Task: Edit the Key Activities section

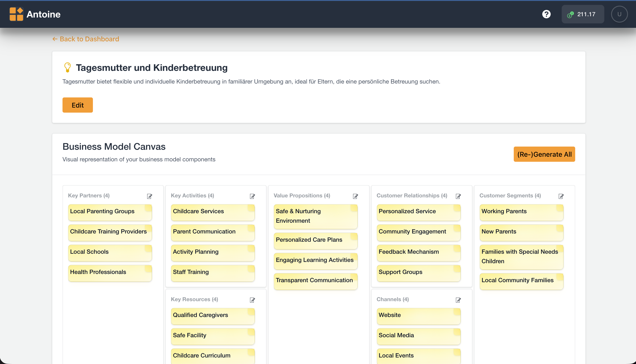Action: [x=252, y=196]
